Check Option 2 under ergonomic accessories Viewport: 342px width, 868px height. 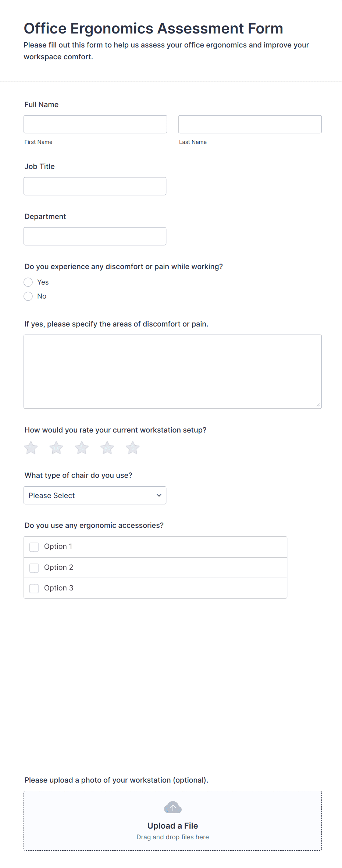click(x=34, y=568)
